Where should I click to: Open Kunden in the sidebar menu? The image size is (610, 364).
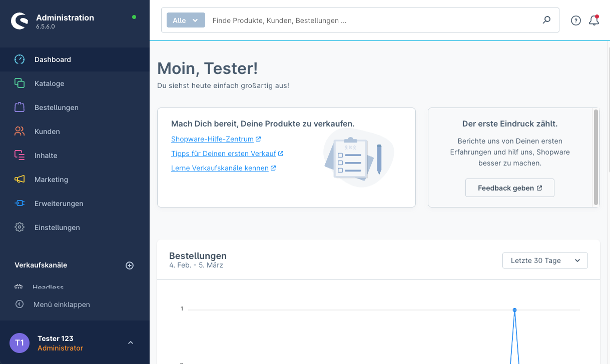click(47, 131)
